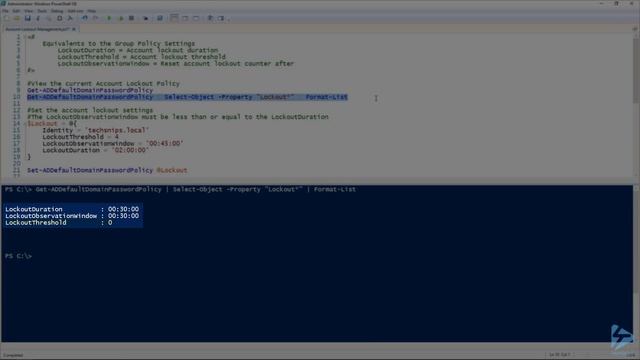Screen dimensions: 640x360
Task: Show script pane on top layout icon
Action: click(x=174, y=18)
